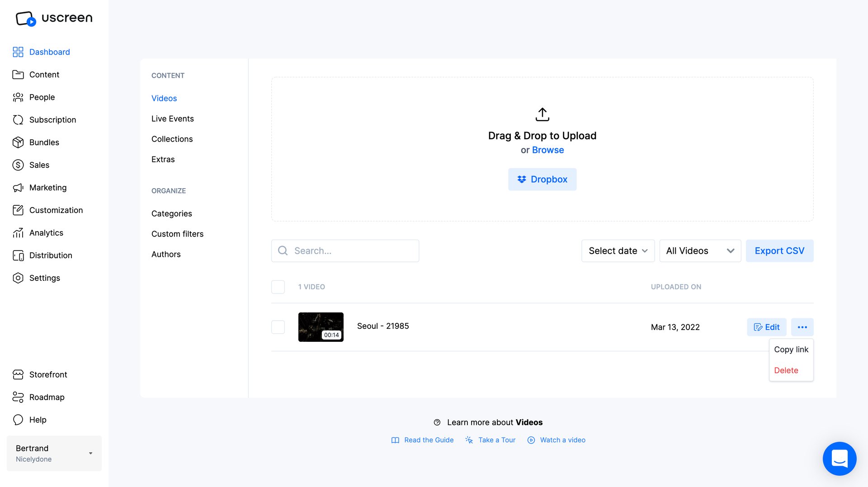The width and height of the screenshot is (868, 487).
Task: Open the Bundles package icon
Action: click(x=18, y=142)
